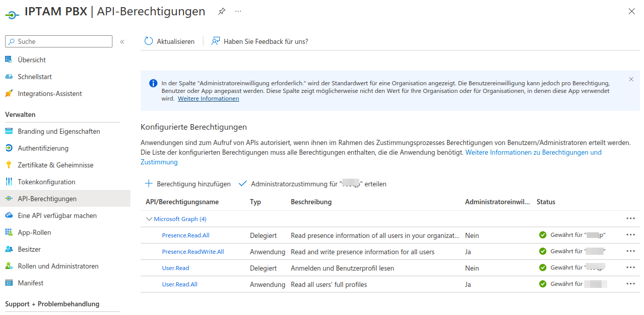This screenshot has width=644, height=315.
Task: Go to Authentifizierung in the sidebar
Action: (x=43, y=148)
